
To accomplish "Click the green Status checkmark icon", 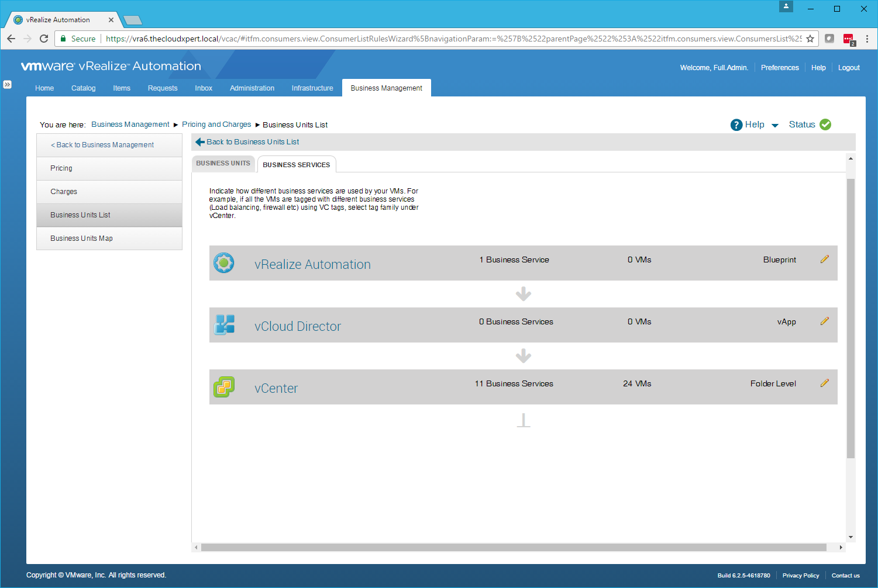I will point(825,124).
